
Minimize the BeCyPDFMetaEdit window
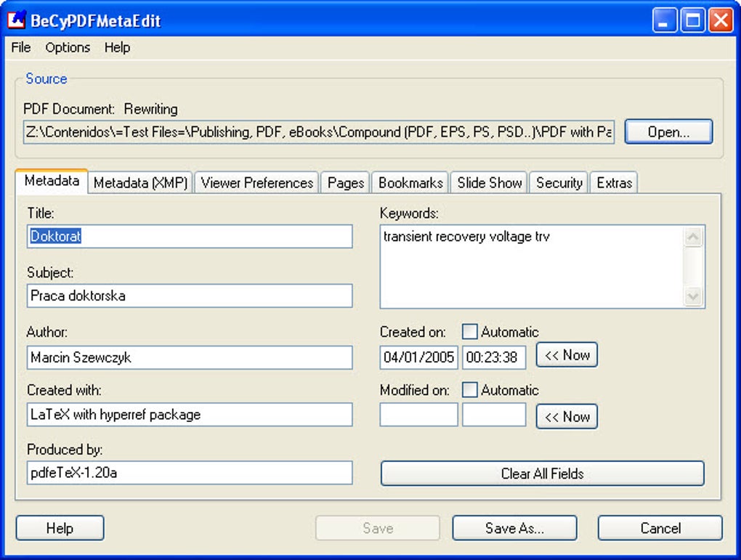[665, 20]
